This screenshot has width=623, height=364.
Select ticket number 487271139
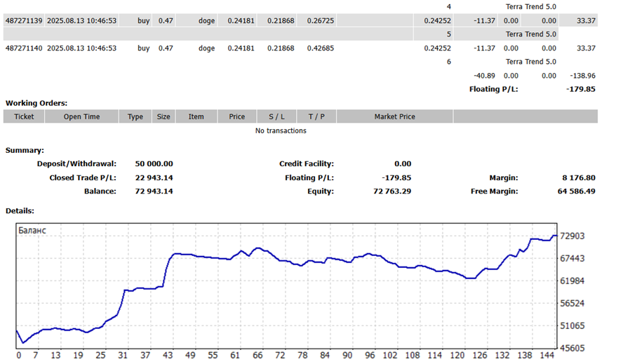[x=24, y=20]
